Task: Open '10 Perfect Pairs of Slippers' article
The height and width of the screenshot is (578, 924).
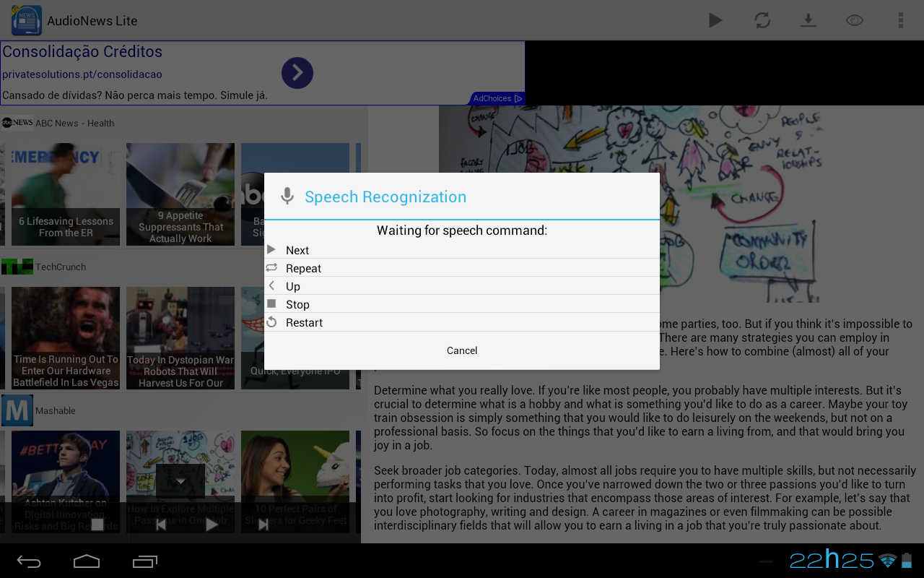Action: tap(295, 482)
